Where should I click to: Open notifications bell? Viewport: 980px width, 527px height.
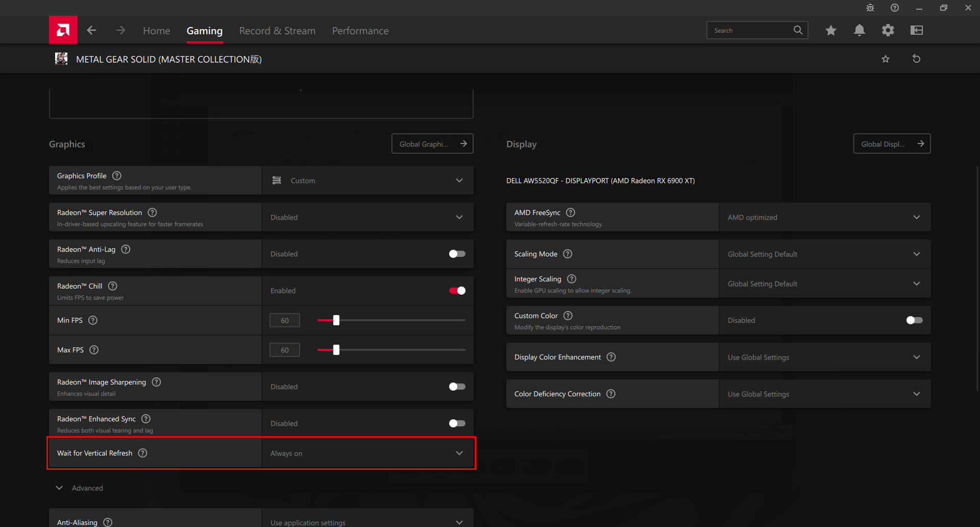tap(860, 30)
